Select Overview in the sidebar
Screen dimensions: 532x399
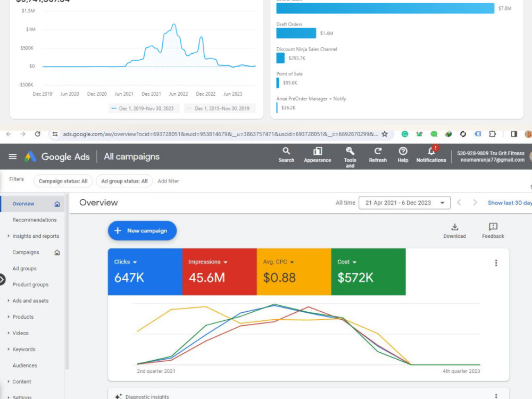point(32,204)
